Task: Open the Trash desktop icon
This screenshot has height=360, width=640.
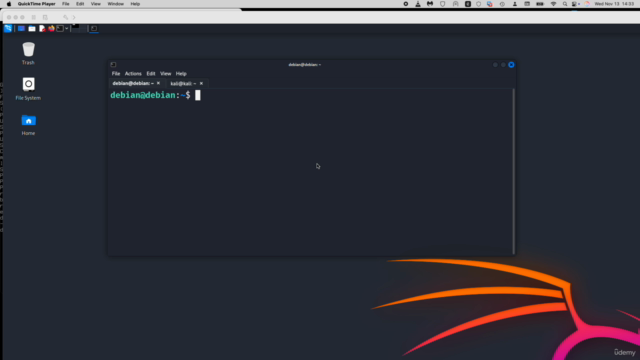Action: click(x=28, y=53)
